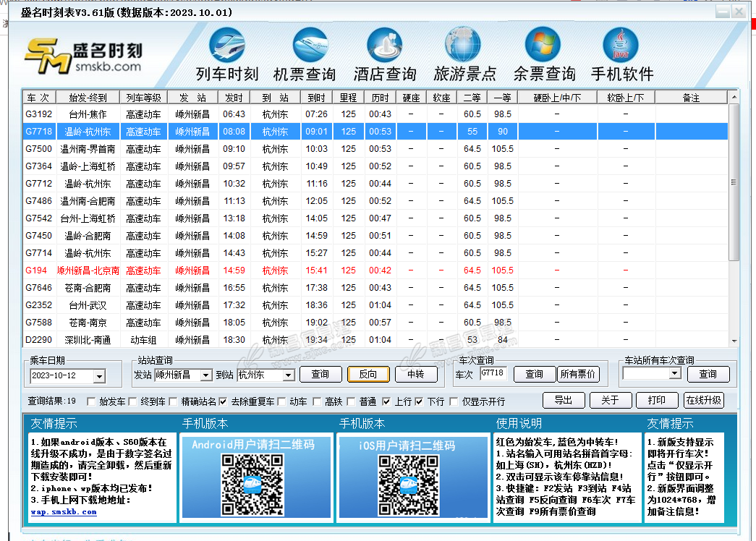
Task: Click the 在线升级 online upgrade button
Action: 704,400
